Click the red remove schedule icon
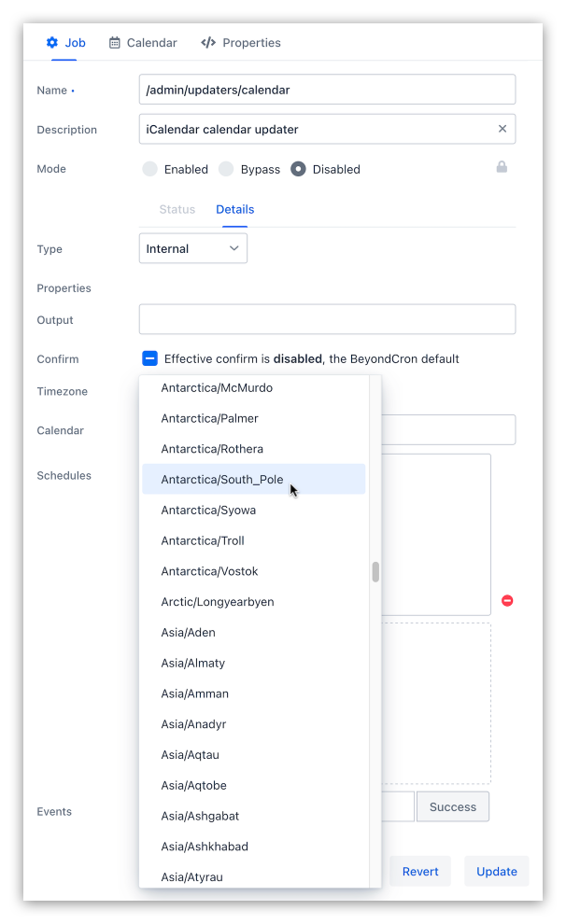Screen dimensions: 566x924 tap(507, 600)
